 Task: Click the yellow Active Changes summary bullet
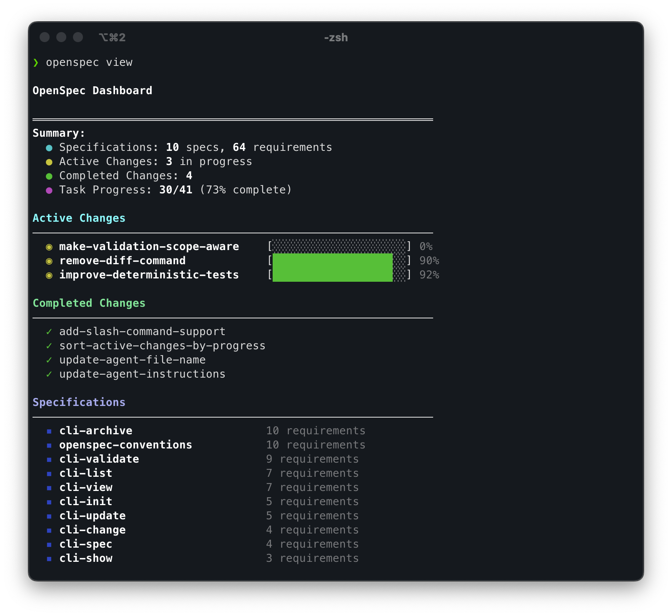point(50,162)
